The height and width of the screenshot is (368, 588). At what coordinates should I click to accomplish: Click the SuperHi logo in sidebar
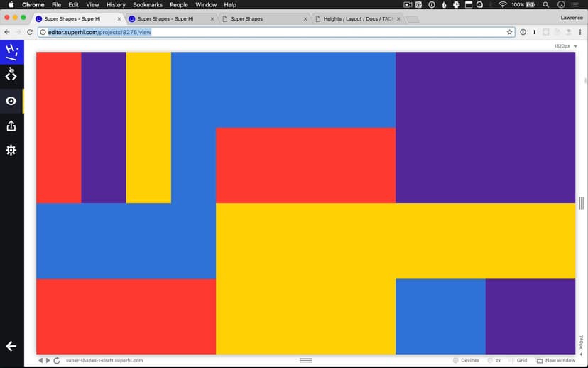(x=11, y=51)
